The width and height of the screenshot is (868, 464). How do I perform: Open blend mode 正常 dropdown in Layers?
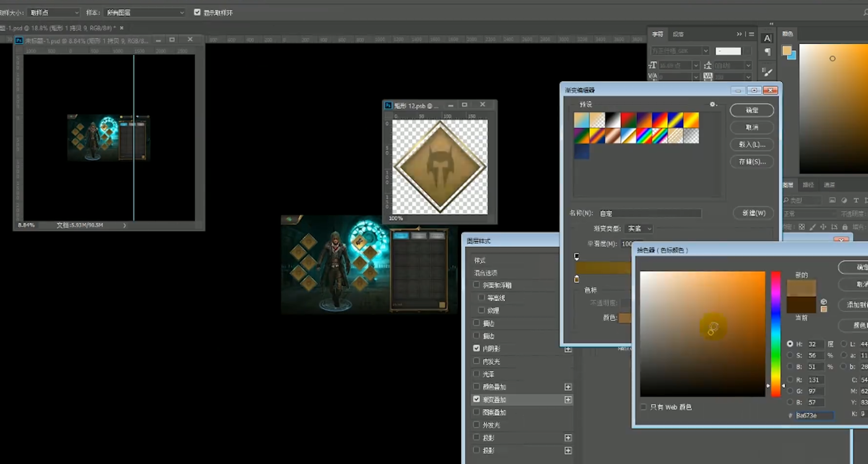pos(809,214)
